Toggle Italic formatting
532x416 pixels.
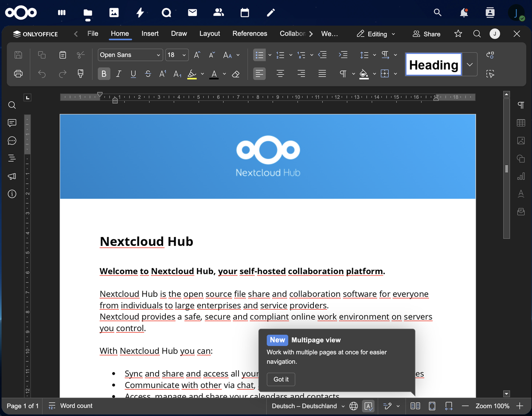click(x=118, y=74)
